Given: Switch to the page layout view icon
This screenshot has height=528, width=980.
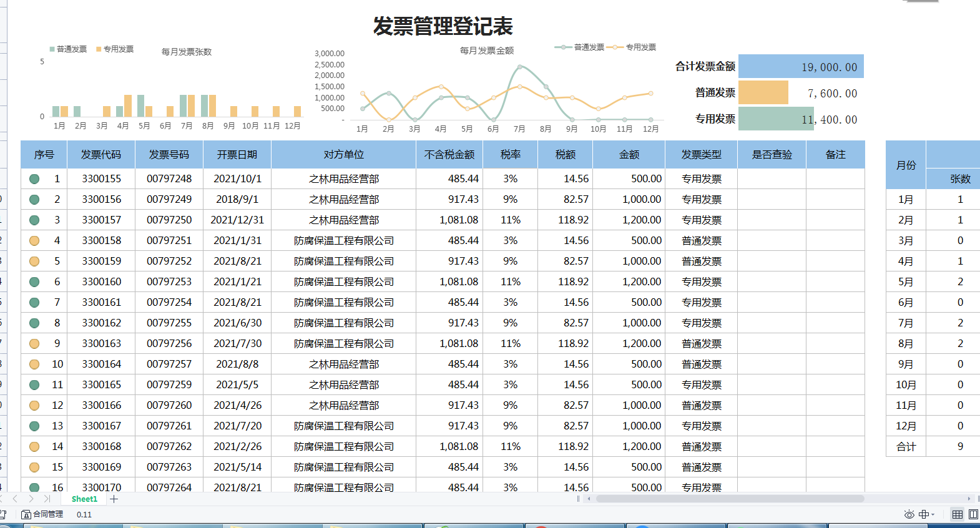Looking at the screenshot, I should (974, 514).
